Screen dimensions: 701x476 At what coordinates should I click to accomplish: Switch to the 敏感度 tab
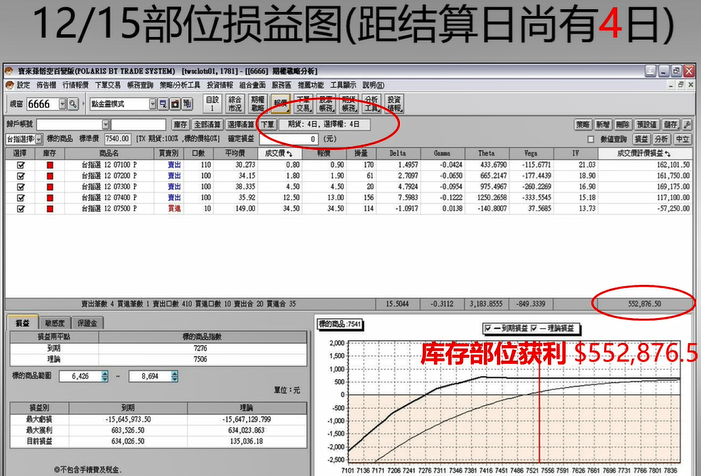coord(55,323)
